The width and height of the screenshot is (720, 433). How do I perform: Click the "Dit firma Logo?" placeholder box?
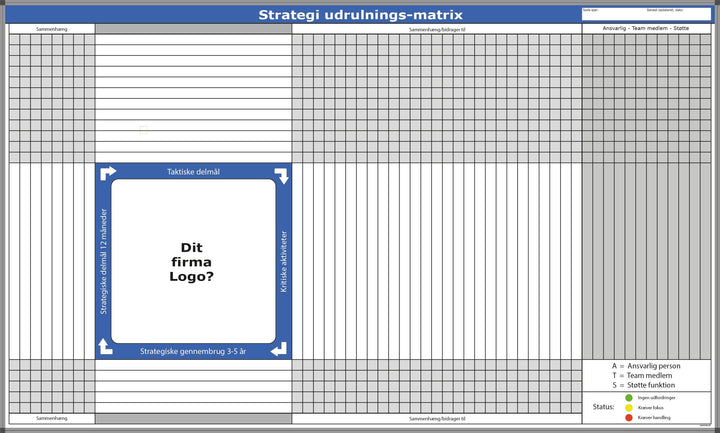(193, 261)
